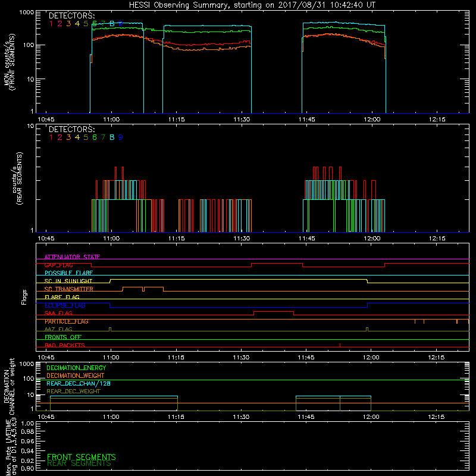The width and height of the screenshot is (476, 476).
Task: Click the HESSI Observing Summary title text
Action: pyautogui.click(x=252, y=5)
